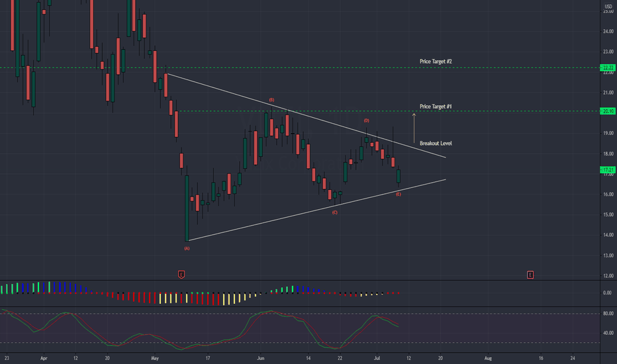Click the 40.00 oscillator scale value
Viewport: 617px width, 364px height.
coord(608,333)
